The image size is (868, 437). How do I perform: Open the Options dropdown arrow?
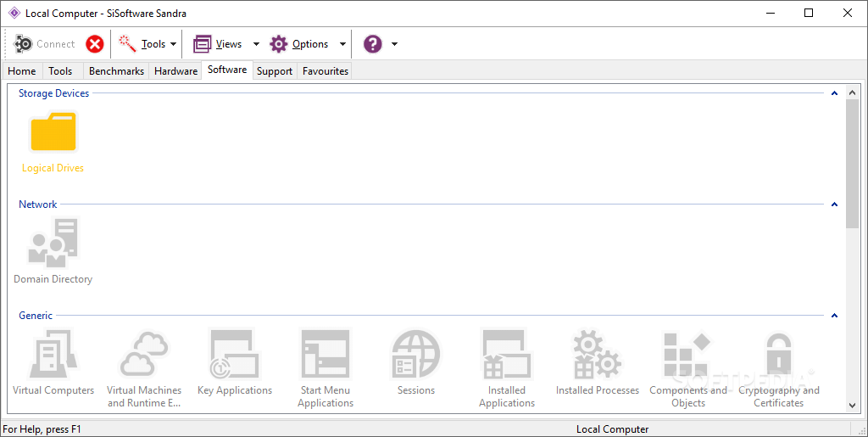pyautogui.click(x=342, y=44)
